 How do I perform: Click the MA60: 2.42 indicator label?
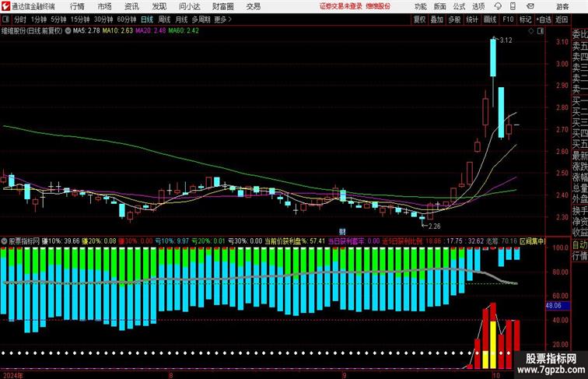point(184,31)
